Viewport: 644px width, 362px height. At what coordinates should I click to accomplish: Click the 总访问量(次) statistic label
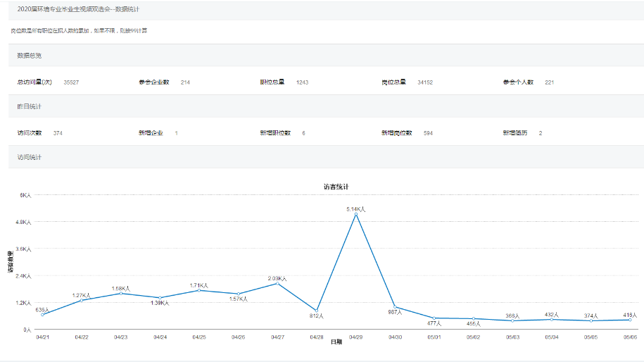[x=34, y=82]
